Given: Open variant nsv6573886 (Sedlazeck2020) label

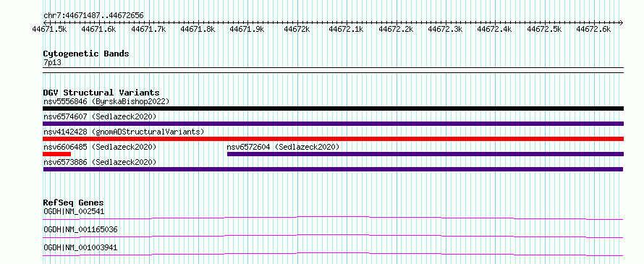Looking at the screenshot, I should (100, 162).
